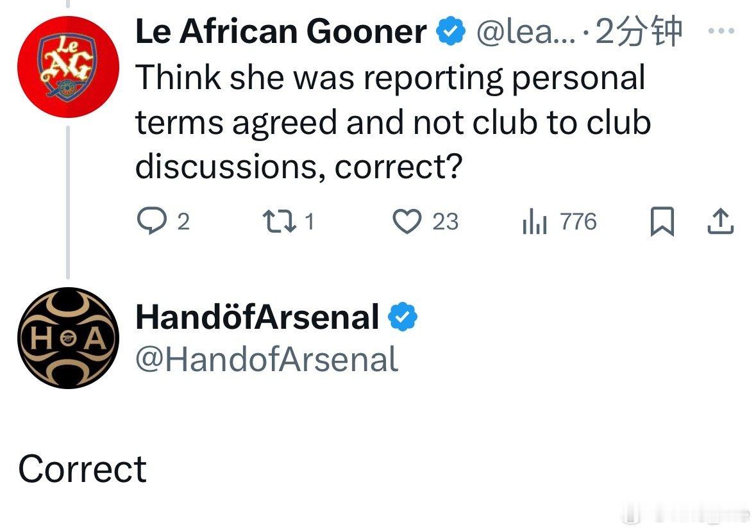
Task: Click HandöfArsenal's blue verified badge
Action: 403,317
